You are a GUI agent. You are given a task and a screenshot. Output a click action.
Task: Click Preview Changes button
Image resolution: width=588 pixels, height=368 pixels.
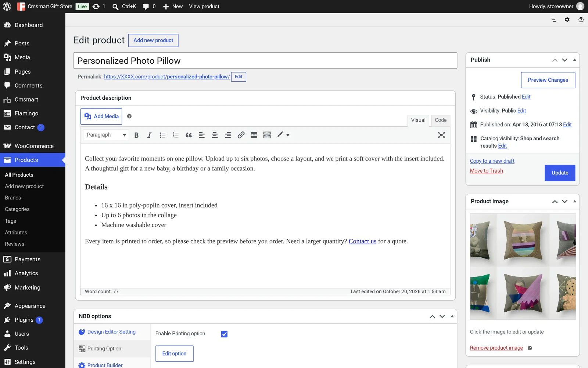click(x=548, y=80)
